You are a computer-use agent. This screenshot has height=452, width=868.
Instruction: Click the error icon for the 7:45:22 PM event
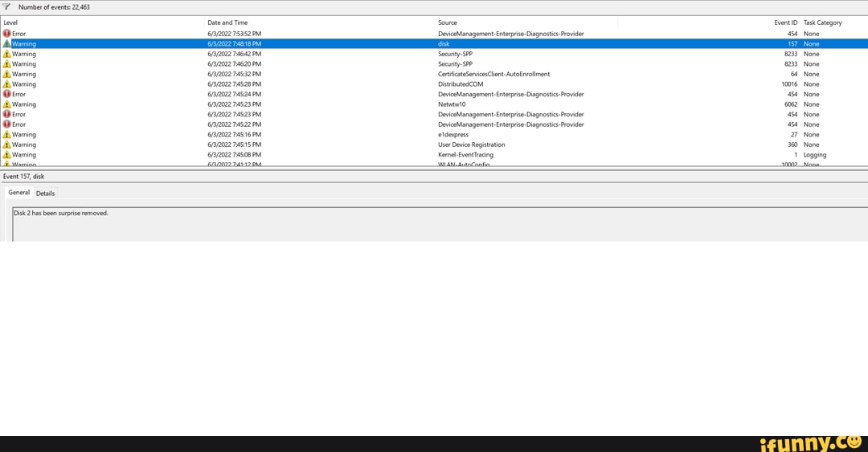point(7,124)
